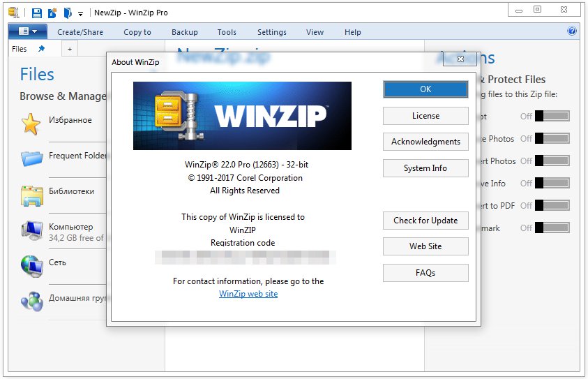Toggle the Watermark switch
The width and height of the screenshot is (588, 379).
(552, 228)
